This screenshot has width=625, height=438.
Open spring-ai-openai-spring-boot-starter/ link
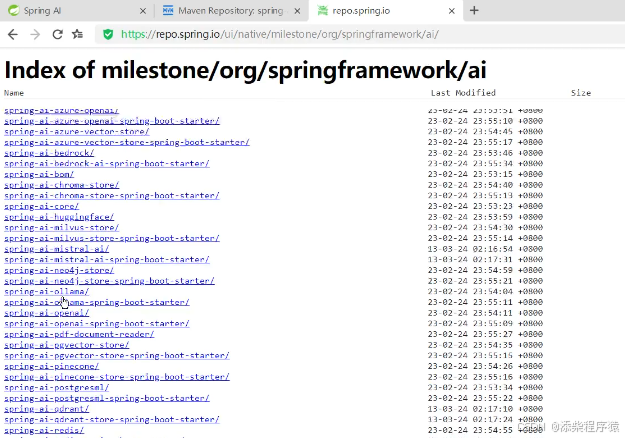coord(96,324)
